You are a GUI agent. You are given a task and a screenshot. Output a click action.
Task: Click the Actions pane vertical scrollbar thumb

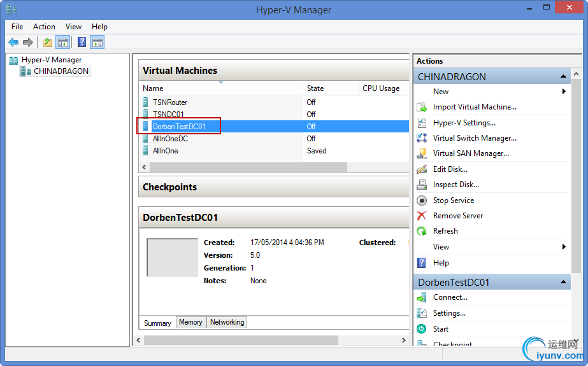(576, 176)
